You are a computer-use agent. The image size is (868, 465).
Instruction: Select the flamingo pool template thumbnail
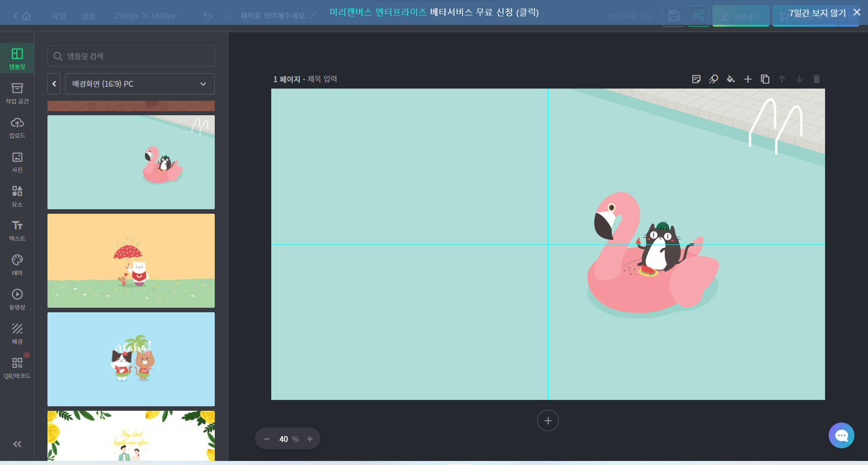[131, 162]
